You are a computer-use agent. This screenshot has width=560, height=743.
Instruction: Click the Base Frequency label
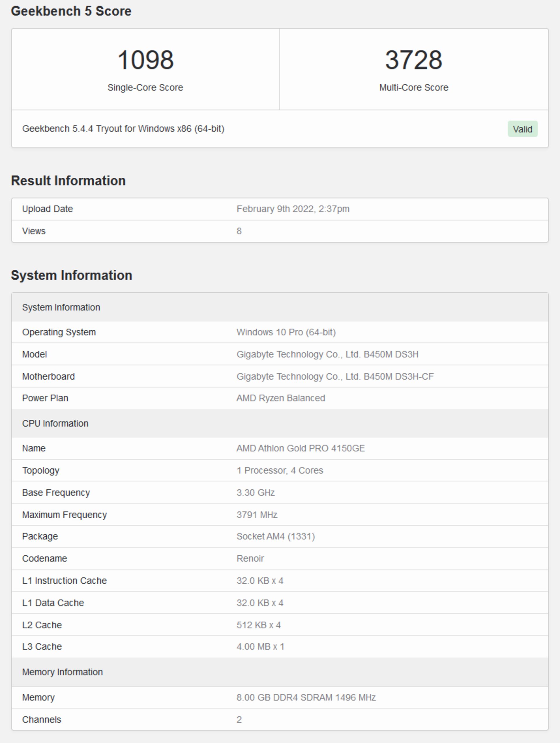56,493
